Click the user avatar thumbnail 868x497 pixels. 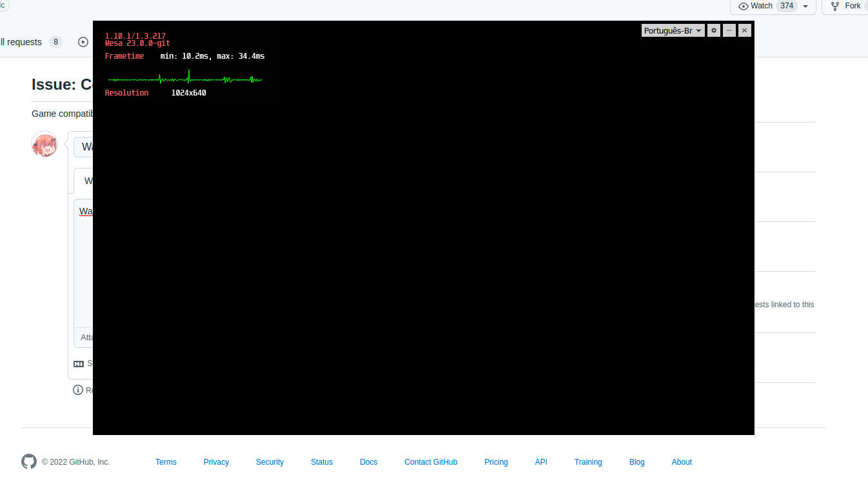tap(44, 144)
